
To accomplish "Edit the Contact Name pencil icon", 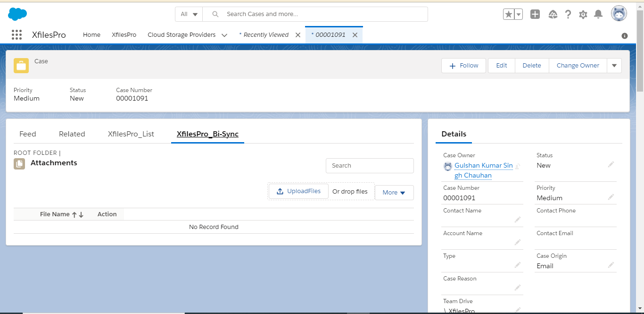I will pyautogui.click(x=518, y=220).
